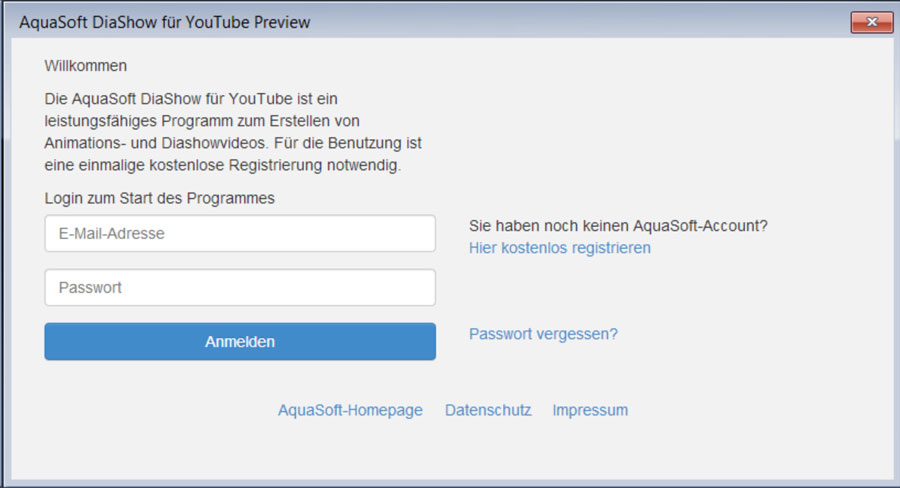Register a free AquaSoft account via link
This screenshot has height=488, width=900.
coord(559,248)
